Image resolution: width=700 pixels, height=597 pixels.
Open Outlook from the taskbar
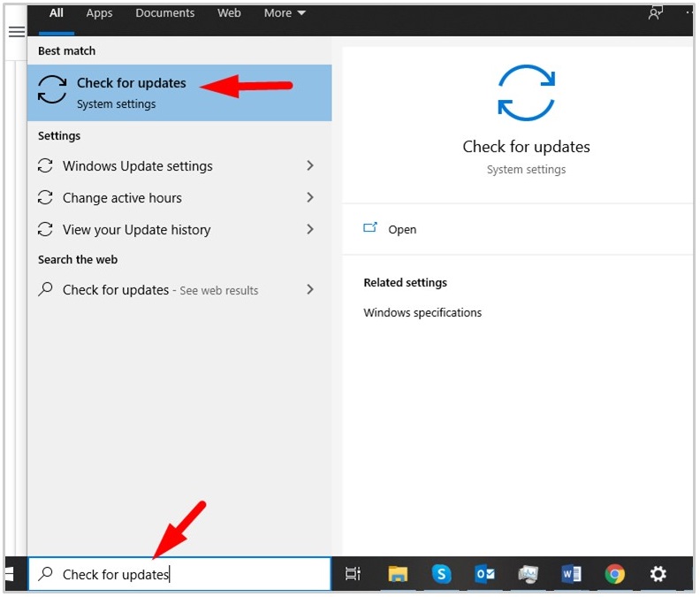click(484, 574)
